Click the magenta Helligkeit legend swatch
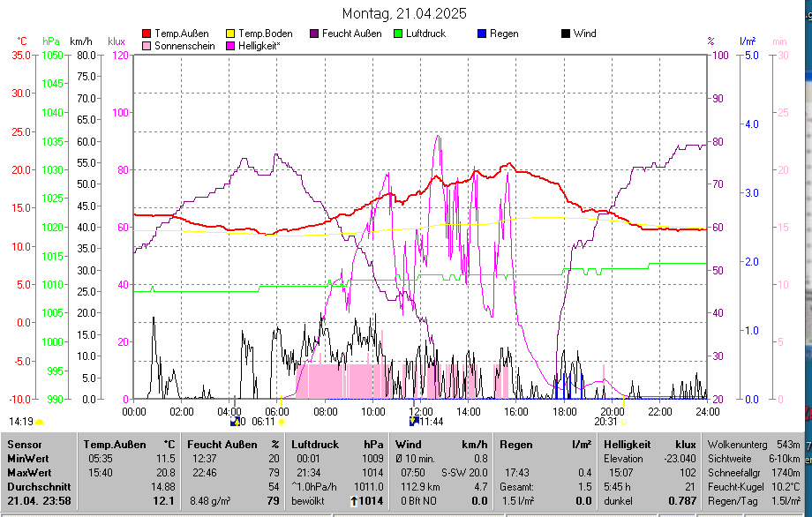The height and width of the screenshot is (517, 812). (230, 46)
